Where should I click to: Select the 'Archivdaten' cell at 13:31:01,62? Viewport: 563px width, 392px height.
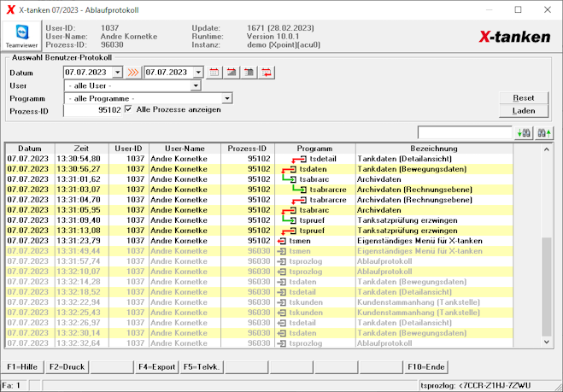[x=434, y=179]
